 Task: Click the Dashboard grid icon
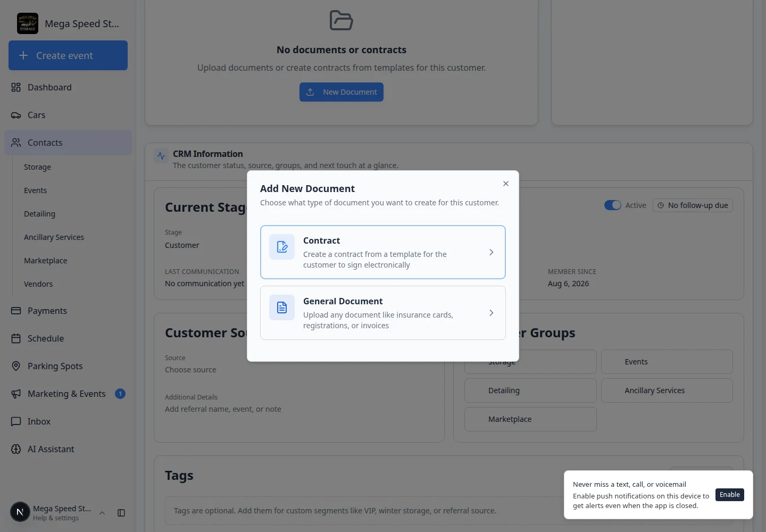coord(16,87)
